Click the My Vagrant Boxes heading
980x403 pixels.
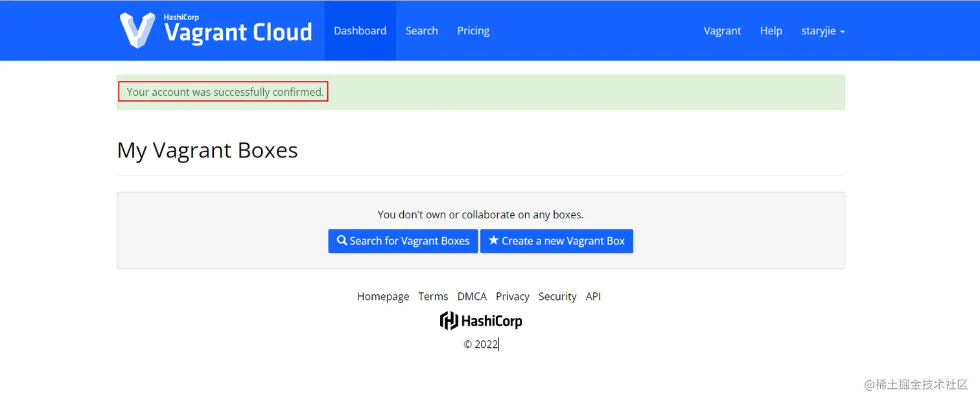(x=207, y=150)
